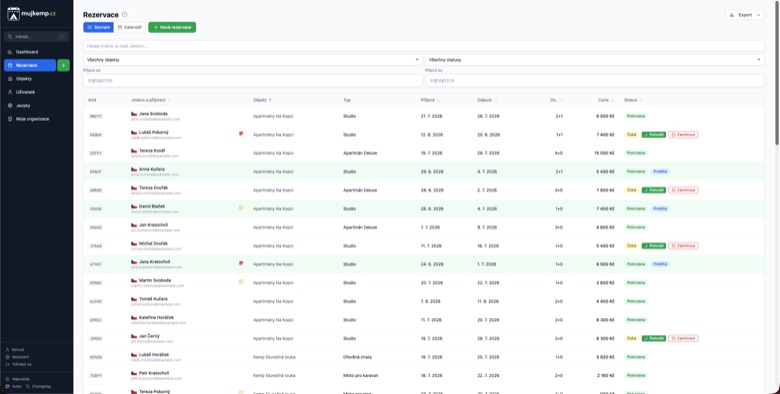Click the yellow note icon on David Blažek's row
The height and width of the screenshot is (394, 780).
coord(241,207)
